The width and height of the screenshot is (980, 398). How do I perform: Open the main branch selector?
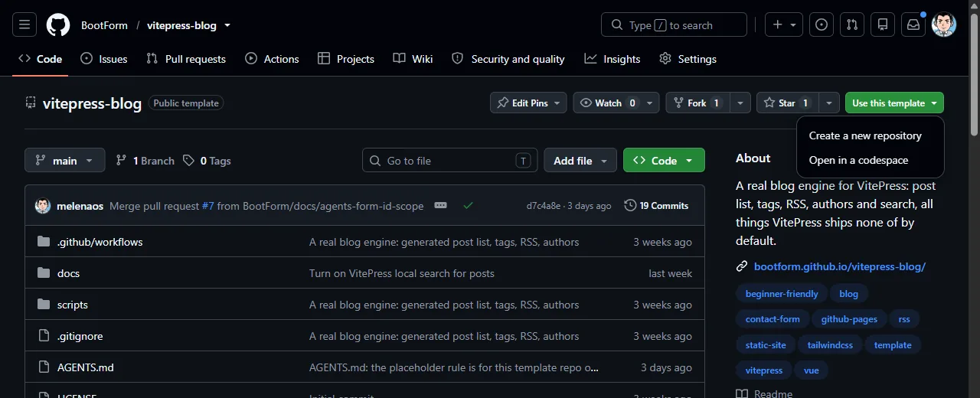click(65, 161)
